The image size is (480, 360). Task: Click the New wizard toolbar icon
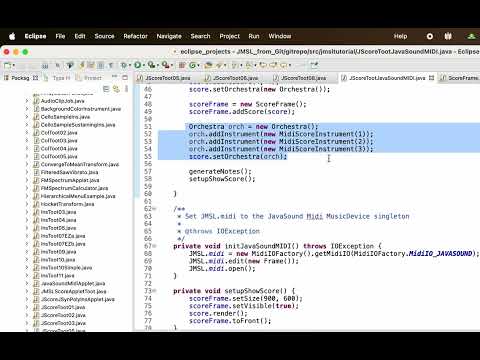[x=7, y=65]
